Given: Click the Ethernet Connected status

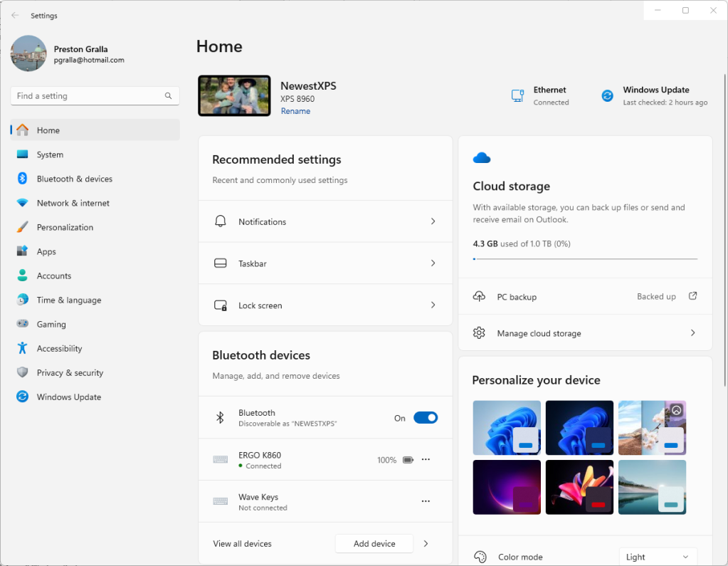Looking at the screenshot, I should (x=551, y=102).
